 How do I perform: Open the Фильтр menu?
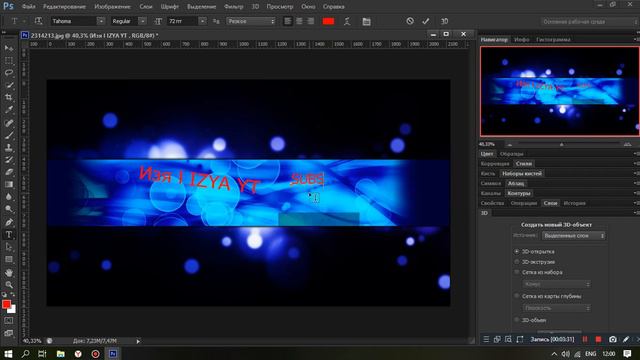click(x=233, y=7)
